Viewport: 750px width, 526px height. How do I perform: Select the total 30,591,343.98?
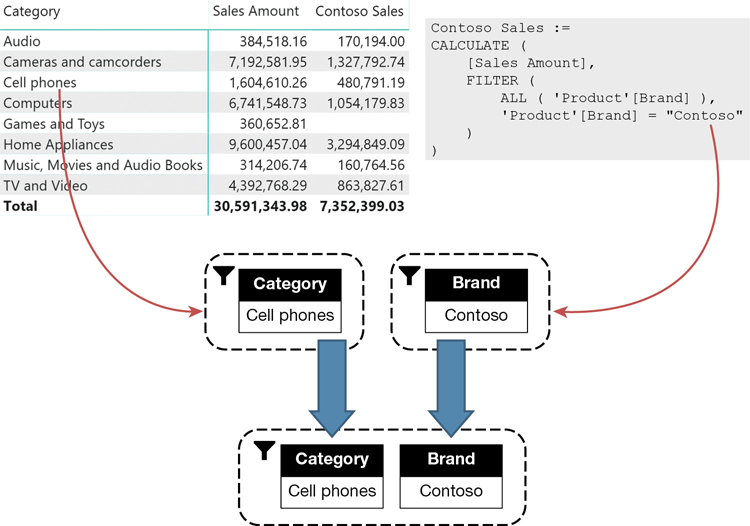pyautogui.click(x=260, y=206)
